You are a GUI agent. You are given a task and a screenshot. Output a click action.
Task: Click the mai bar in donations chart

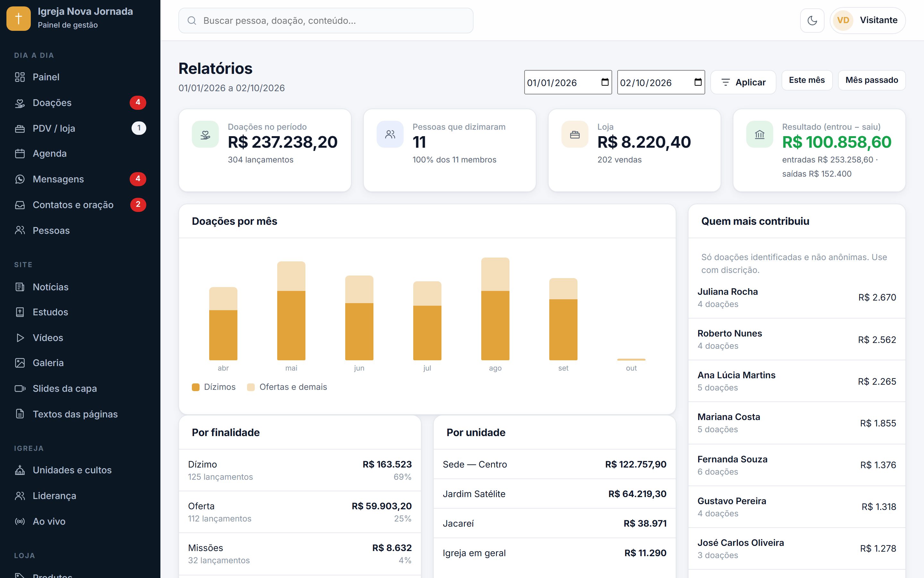(x=291, y=311)
